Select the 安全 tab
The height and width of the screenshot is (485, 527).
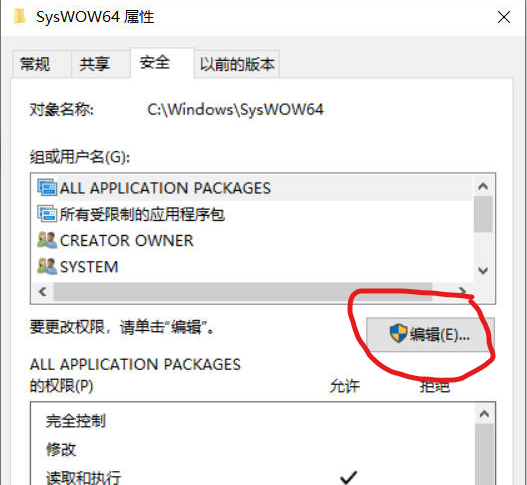click(155, 63)
